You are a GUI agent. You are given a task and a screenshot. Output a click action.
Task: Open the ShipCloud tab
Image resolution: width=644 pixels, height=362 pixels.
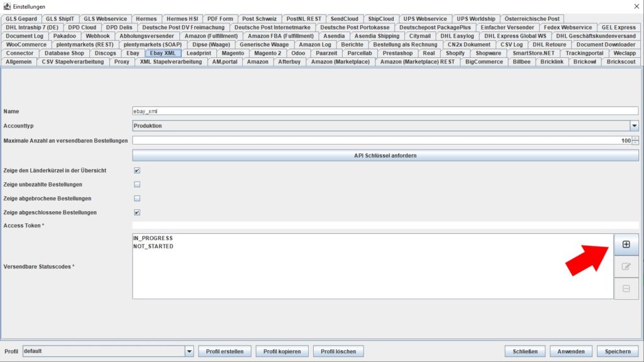tap(380, 19)
